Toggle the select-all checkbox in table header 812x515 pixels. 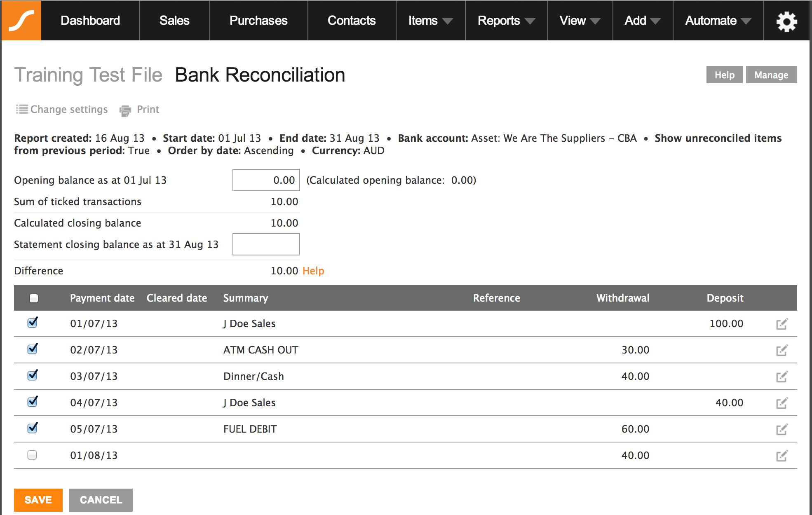[x=34, y=298]
